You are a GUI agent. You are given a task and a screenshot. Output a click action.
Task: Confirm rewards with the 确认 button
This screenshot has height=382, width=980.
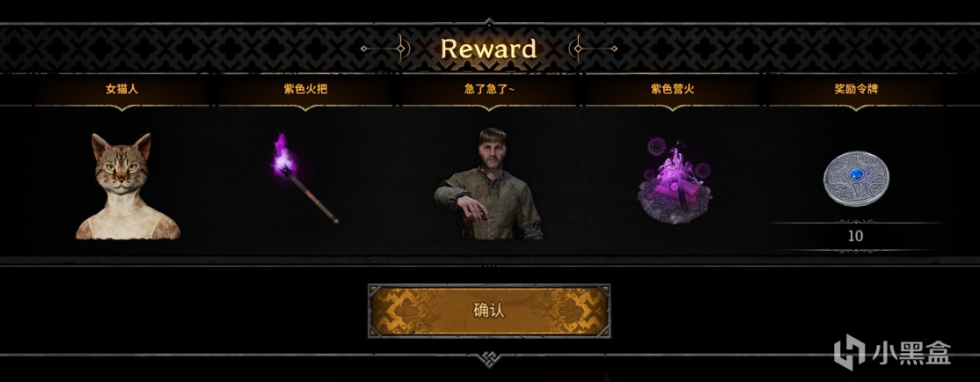pyautogui.click(x=489, y=311)
